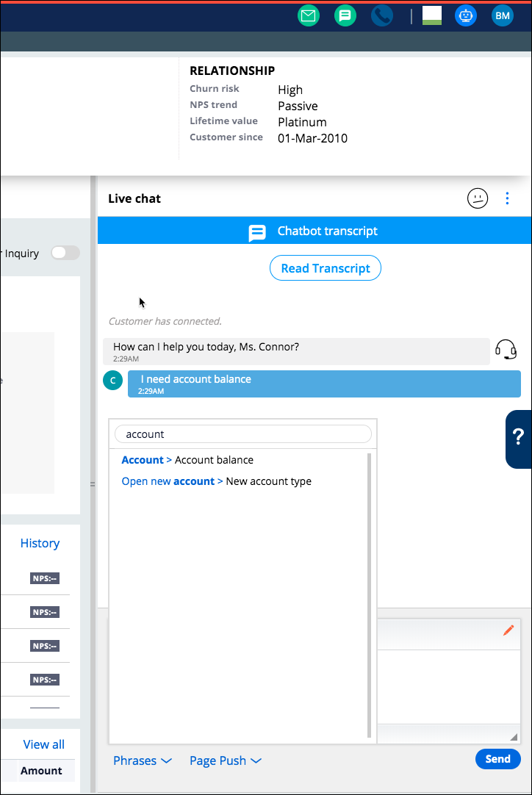Image resolution: width=532 pixels, height=795 pixels.
Task: Select Open new account > New account type
Action: tap(216, 481)
